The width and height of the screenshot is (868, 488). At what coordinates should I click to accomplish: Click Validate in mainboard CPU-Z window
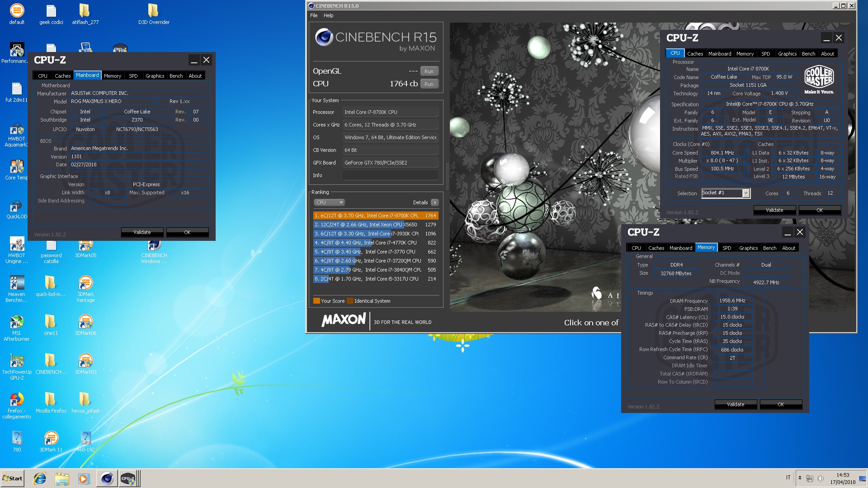142,232
